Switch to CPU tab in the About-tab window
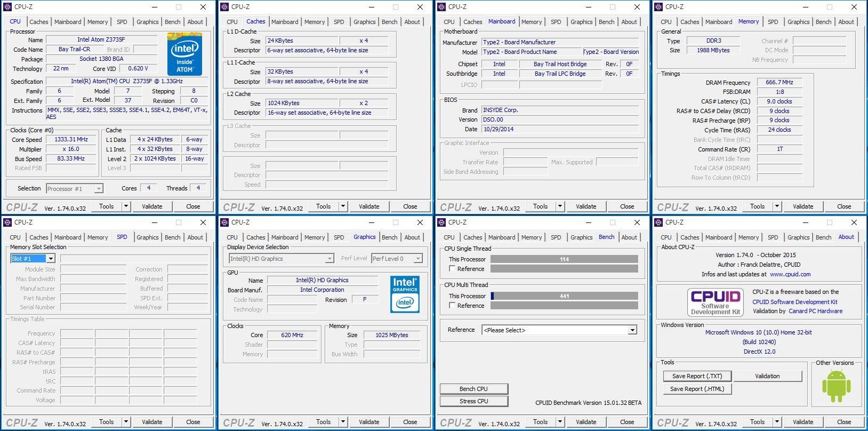This screenshot has width=868, height=431. pyautogui.click(x=666, y=237)
